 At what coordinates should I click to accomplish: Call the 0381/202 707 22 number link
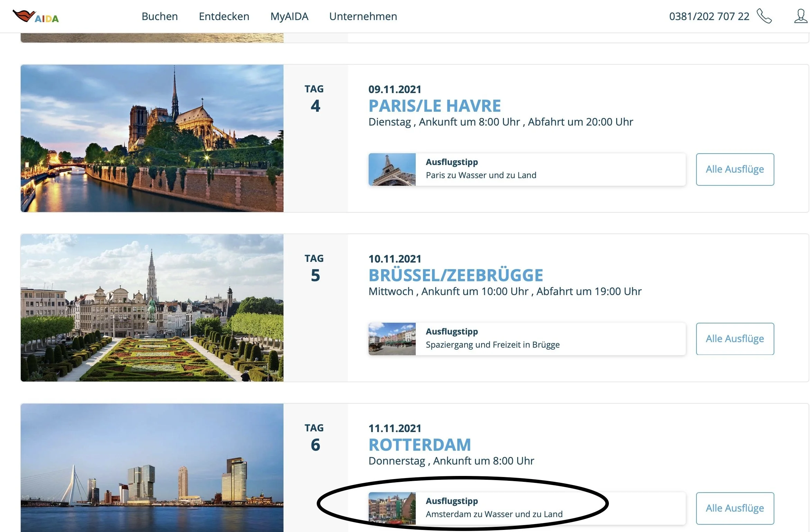click(709, 16)
